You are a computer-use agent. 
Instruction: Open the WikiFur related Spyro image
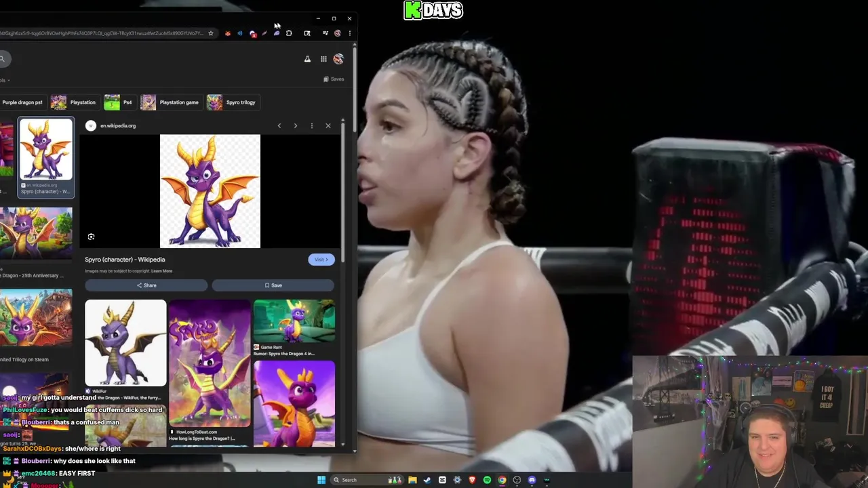click(125, 343)
